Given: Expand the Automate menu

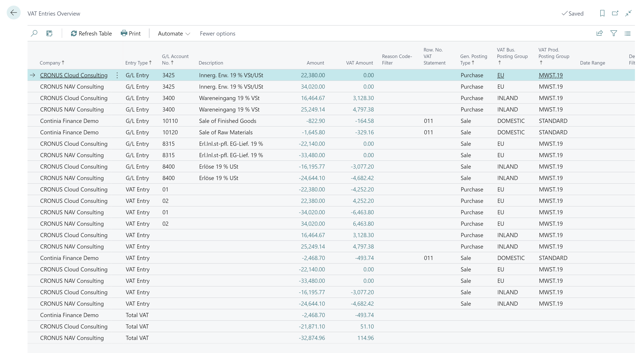Looking at the screenshot, I should [174, 33].
